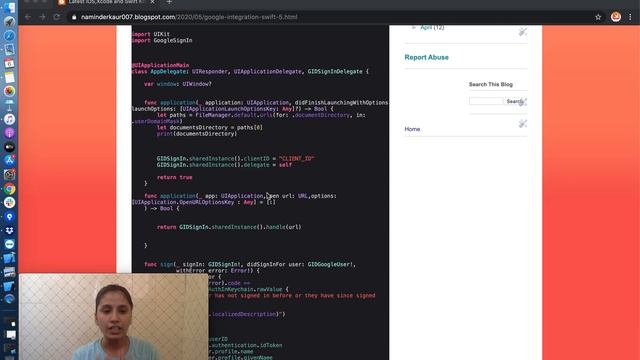Open the Chrome profile avatar
640x360 pixels.
tap(616, 17)
